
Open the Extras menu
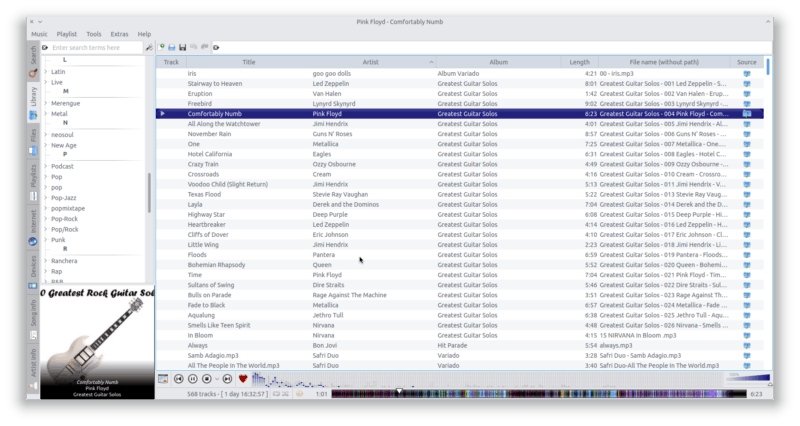point(120,34)
